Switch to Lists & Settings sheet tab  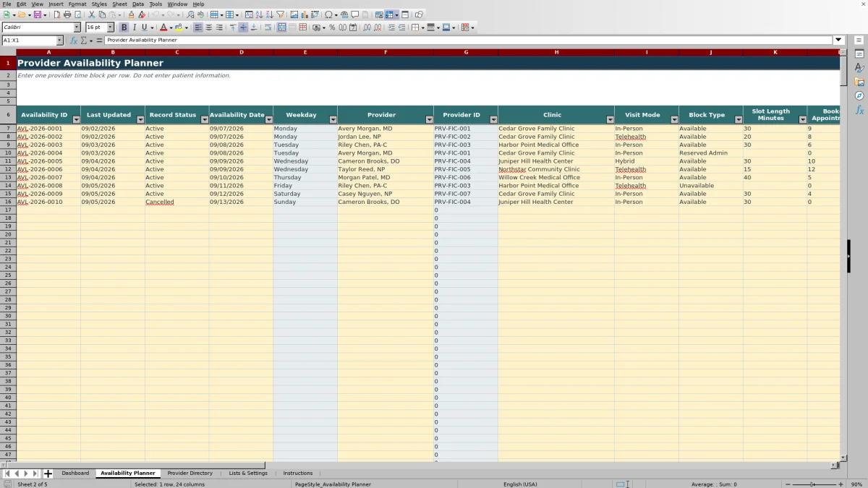(248, 473)
